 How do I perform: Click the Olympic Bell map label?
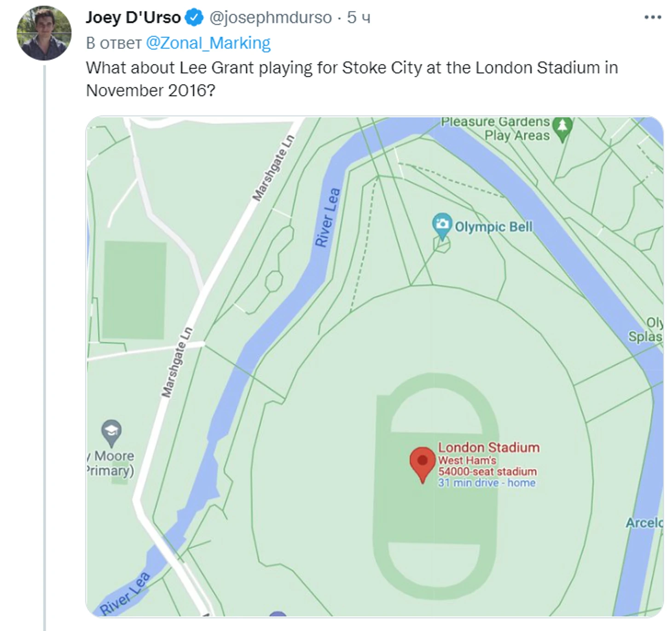(x=493, y=226)
